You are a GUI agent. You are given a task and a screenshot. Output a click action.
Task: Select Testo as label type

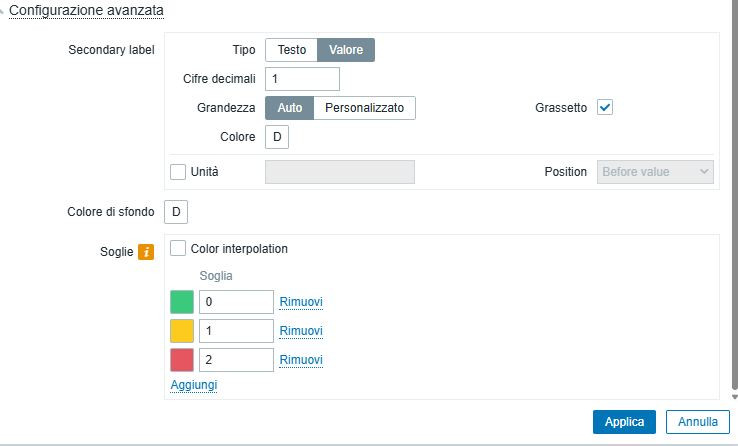(x=292, y=50)
